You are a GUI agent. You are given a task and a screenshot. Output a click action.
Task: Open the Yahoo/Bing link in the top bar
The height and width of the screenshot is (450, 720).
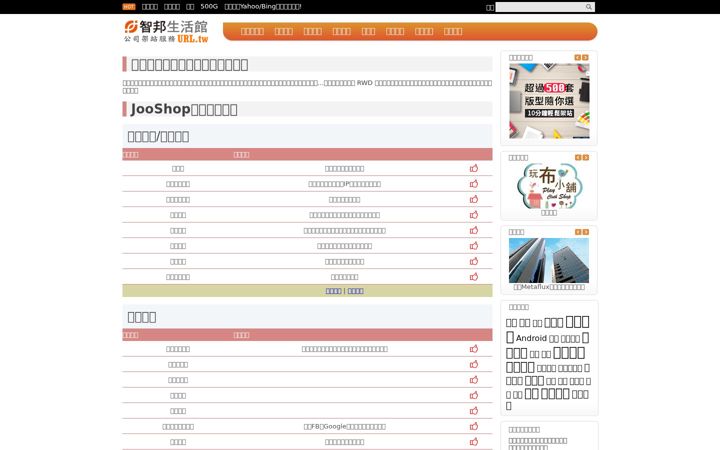[263, 6]
